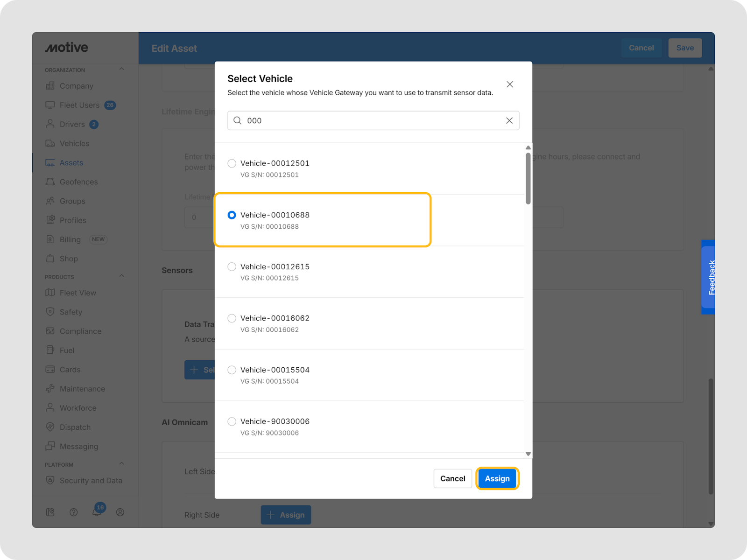Open the user account profile icon
This screenshot has height=560, width=747.
[x=120, y=512]
